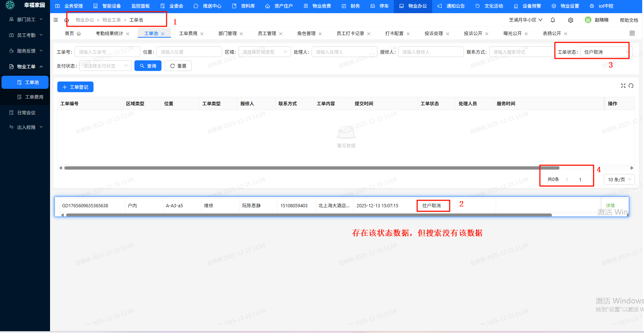The width and height of the screenshot is (644, 333).
Task: Open 详情 for work order GD1765609635365638
Action: [610, 205]
